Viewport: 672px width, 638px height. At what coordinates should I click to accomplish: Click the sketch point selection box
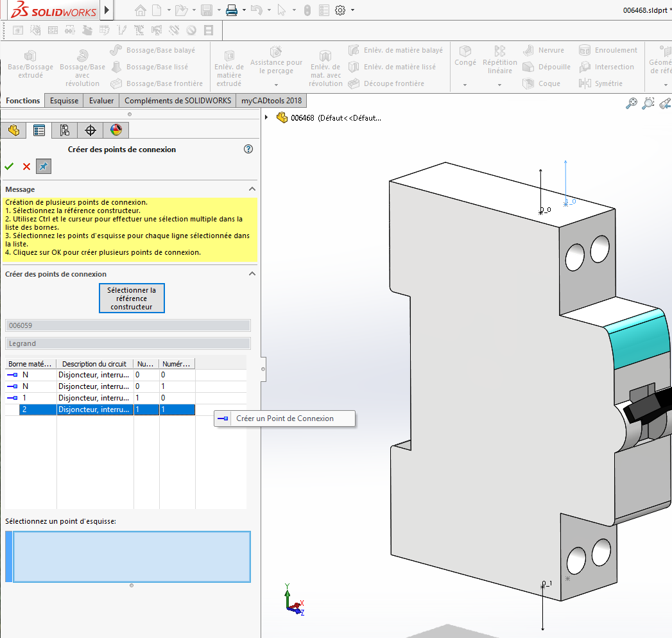click(x=132, y=556)
